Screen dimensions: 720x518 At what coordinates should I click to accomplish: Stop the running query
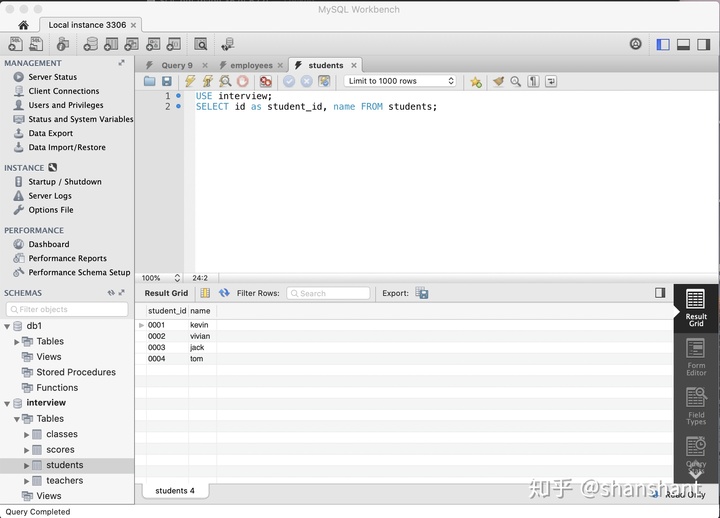[242, 81]
